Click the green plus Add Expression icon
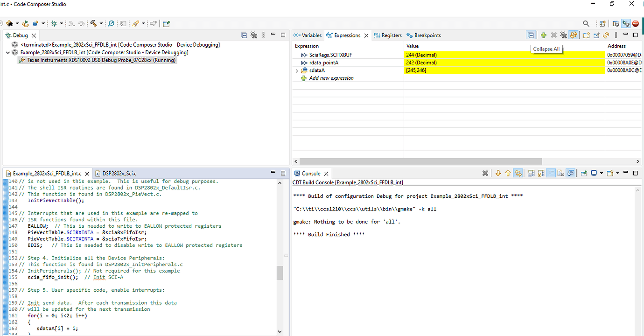 (x=543, y=35)
